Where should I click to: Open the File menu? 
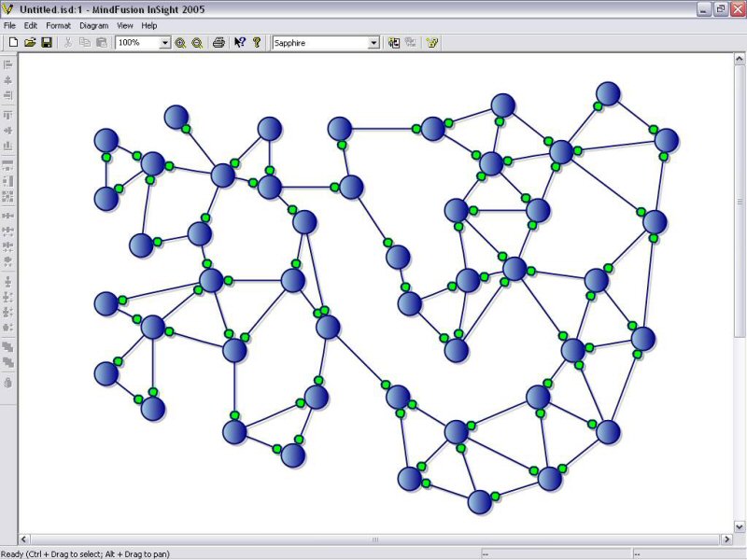click(9, 25)
